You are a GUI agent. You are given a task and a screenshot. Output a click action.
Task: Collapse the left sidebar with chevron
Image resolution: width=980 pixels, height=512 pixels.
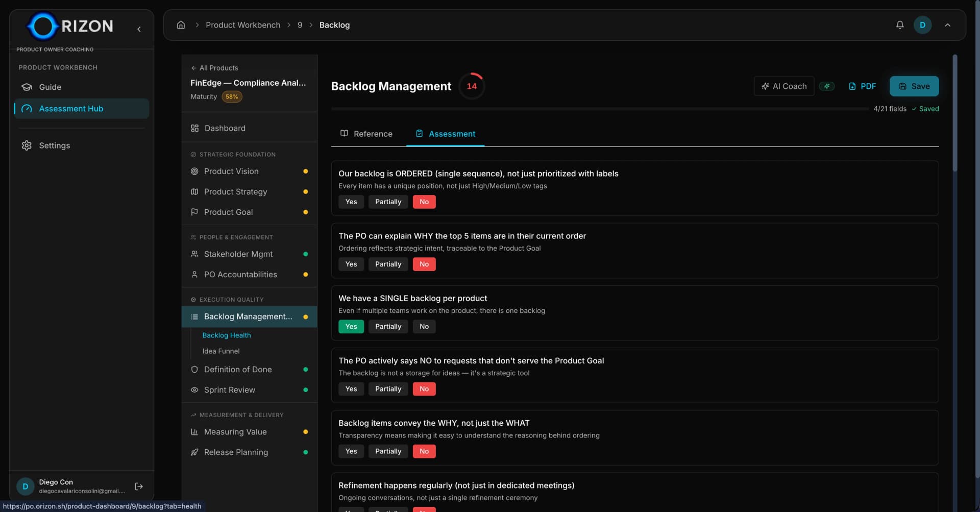[x=139, y=29]
